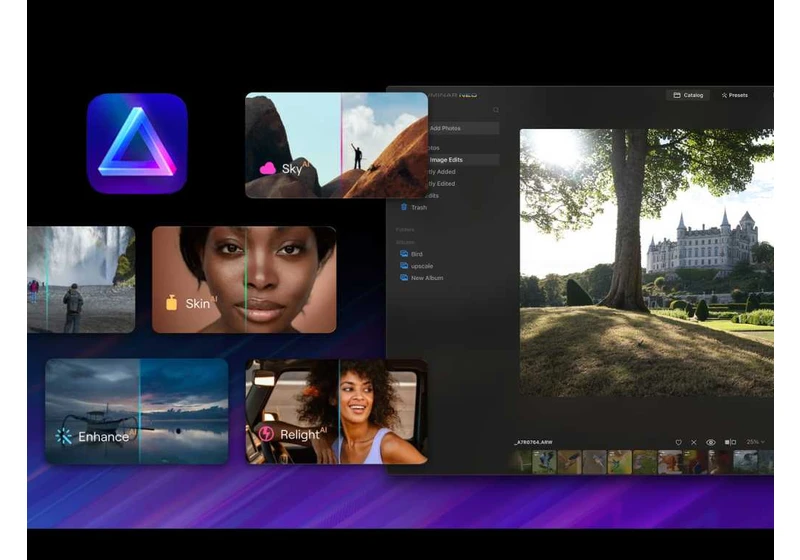Click the Skin AI portrait card
Image resolution: width=800 pixels, height=560 pixels.
pos(244,279)
